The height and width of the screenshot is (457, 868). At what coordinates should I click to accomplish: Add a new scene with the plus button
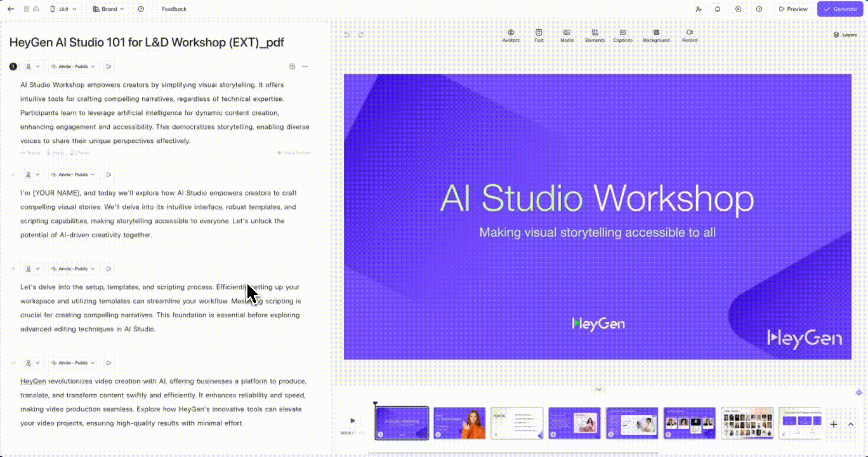click(834, 425)
